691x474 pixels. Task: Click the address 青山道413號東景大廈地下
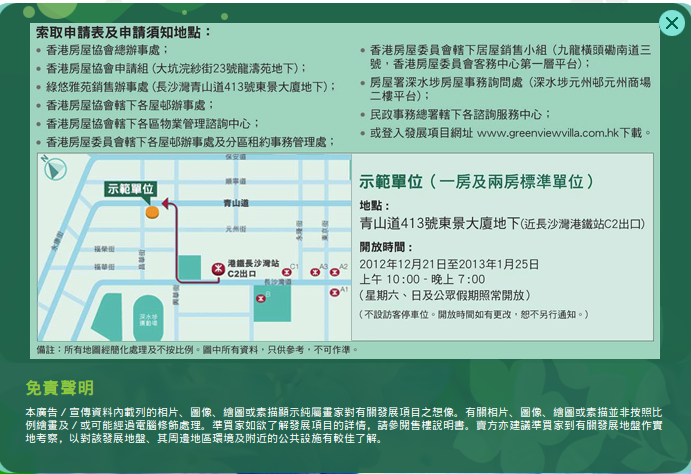[x=440, y=224]
